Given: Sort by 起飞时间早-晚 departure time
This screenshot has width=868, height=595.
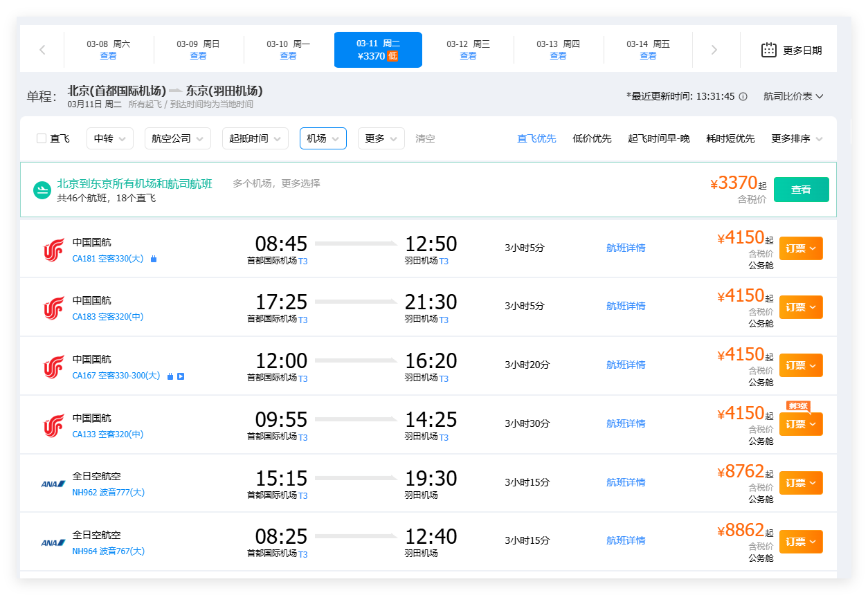Looking at the screenshot, I should click(659, 138).
